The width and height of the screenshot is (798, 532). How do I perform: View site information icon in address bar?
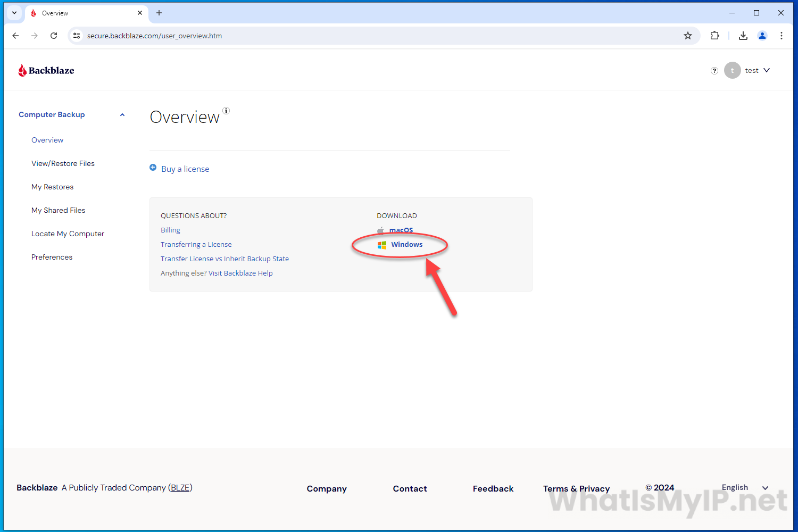click(x=77, y=36)
